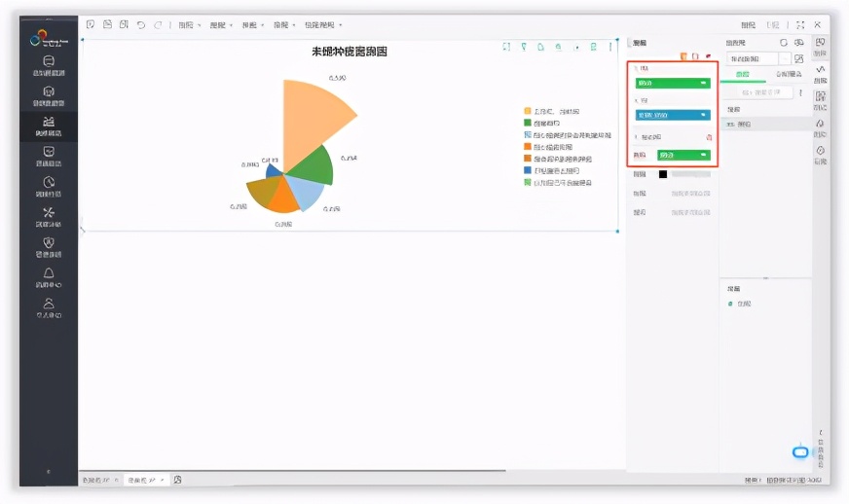849x504 pixels.
Task: Click the save icon in top toolbar
Action: [107, 24]
